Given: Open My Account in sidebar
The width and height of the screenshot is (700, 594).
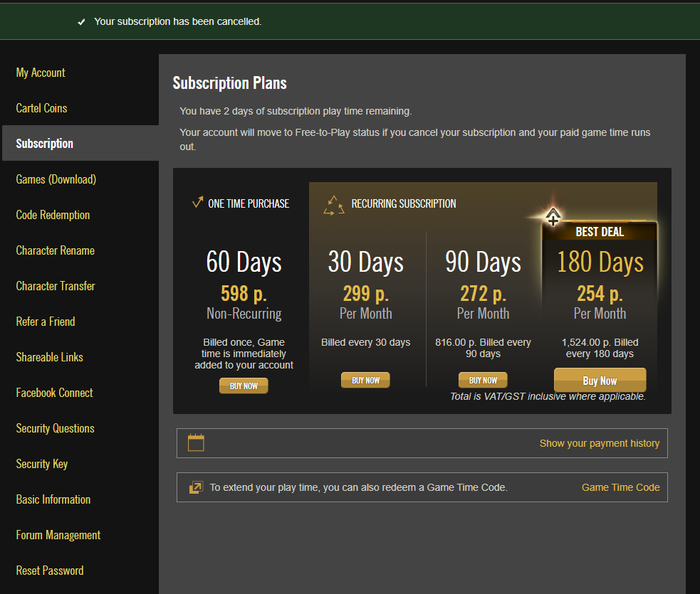Looking at the screenshot, I should (41, 73).
